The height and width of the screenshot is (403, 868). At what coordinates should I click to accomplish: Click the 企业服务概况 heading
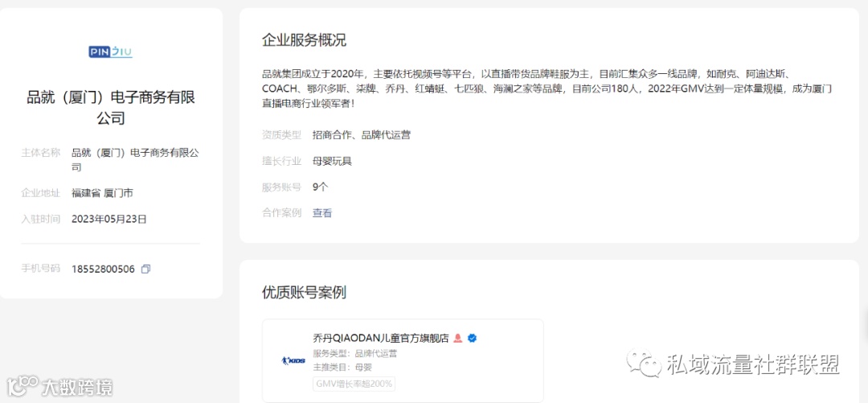click(305, 40)
